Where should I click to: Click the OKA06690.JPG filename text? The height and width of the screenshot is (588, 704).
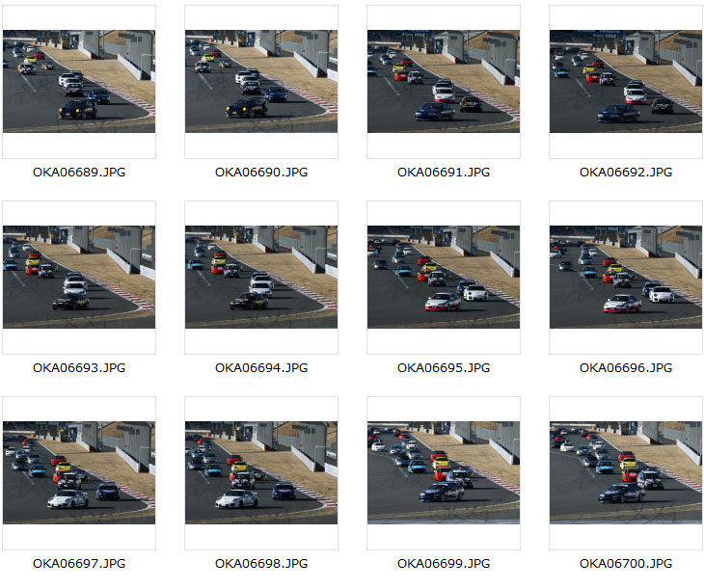click(x=261, y=173)
